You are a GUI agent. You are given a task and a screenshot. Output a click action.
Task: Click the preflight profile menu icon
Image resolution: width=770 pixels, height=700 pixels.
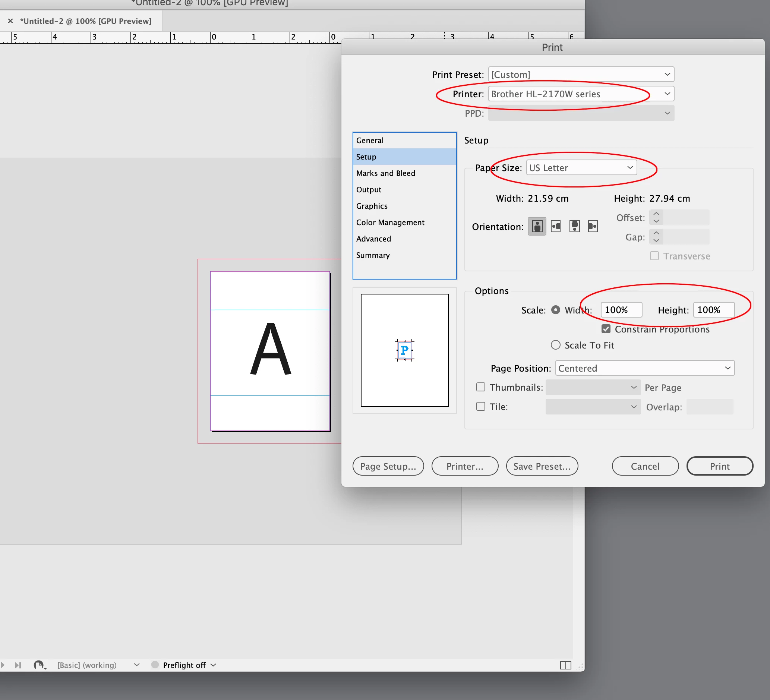click(x=40, y=665)
